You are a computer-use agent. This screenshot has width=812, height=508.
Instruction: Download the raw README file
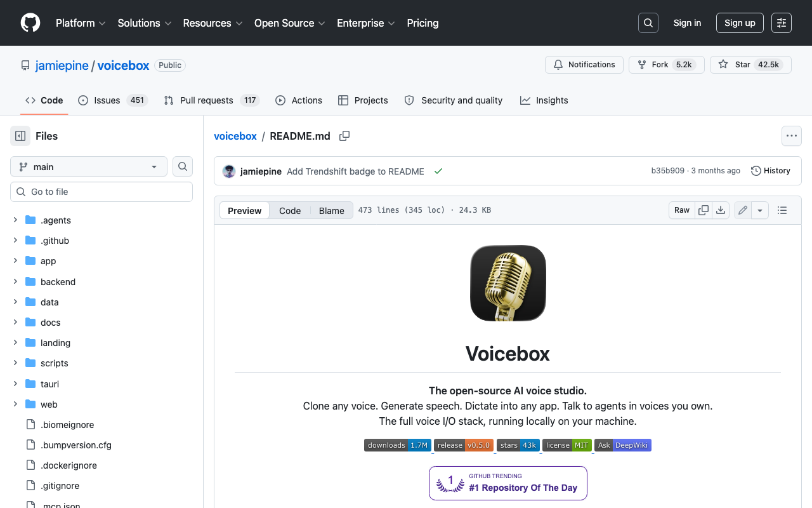click(x=721, y=210)
